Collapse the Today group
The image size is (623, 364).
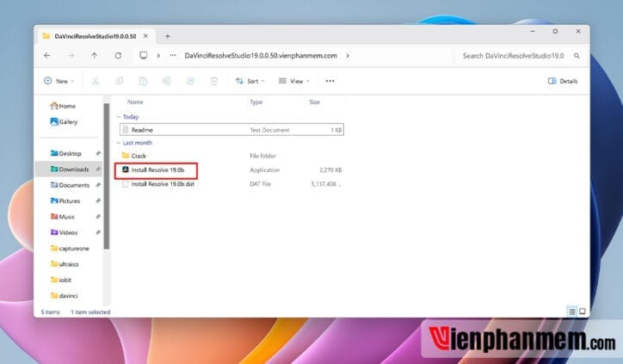[119, 117]
